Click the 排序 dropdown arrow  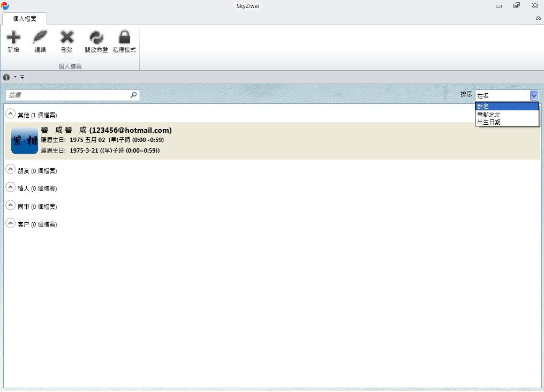pos(534,95)
